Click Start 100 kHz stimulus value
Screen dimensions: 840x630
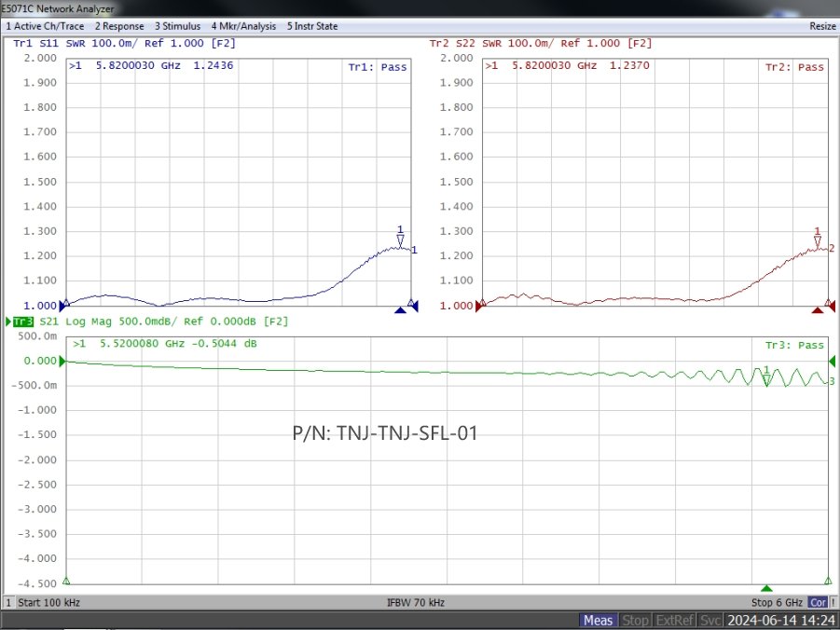[x=48, y=603]
